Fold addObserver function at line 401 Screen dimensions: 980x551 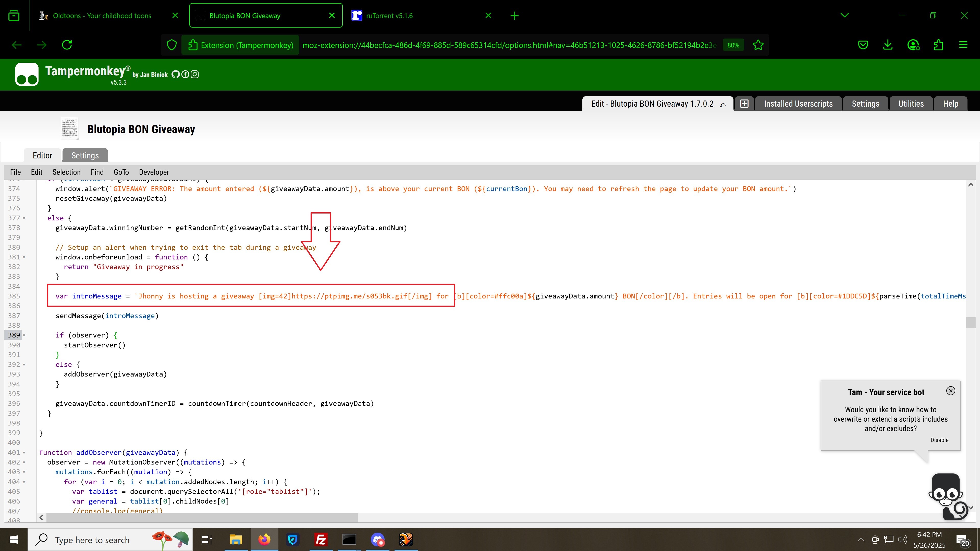24,453
